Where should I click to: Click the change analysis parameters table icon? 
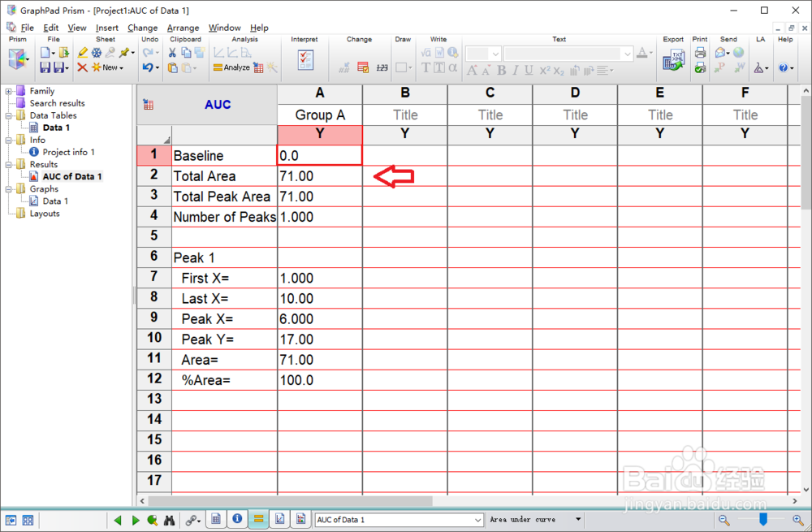[258, 67]
